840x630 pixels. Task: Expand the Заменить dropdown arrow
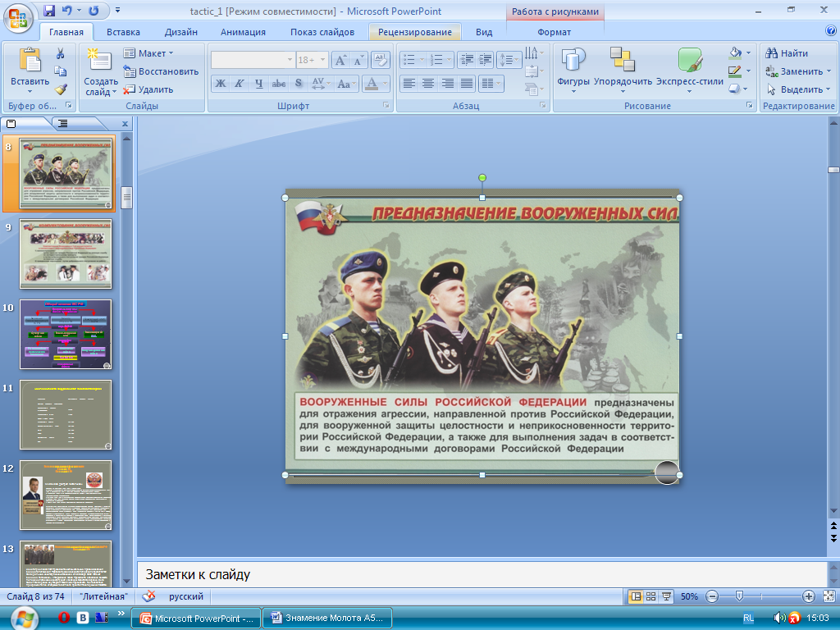coord(829,71)
